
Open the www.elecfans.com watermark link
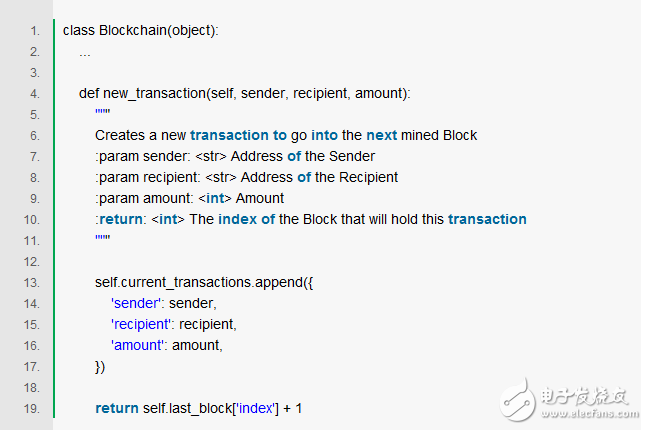click(x=587, y=412)
